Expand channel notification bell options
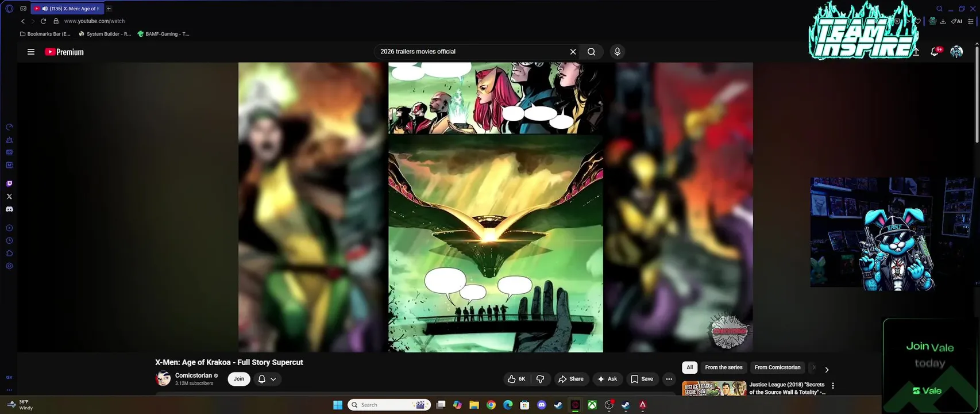The image size is (980, 414). pyautogui.click(x=267, y=379)
